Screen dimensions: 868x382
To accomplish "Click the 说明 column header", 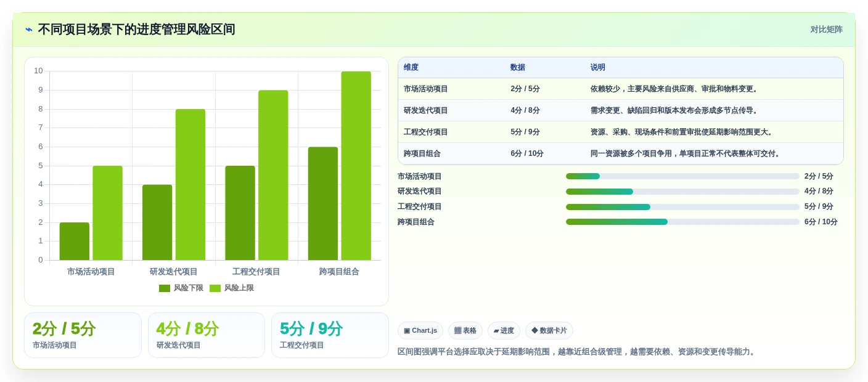I will pyautogui.click(x=598, y=67).
